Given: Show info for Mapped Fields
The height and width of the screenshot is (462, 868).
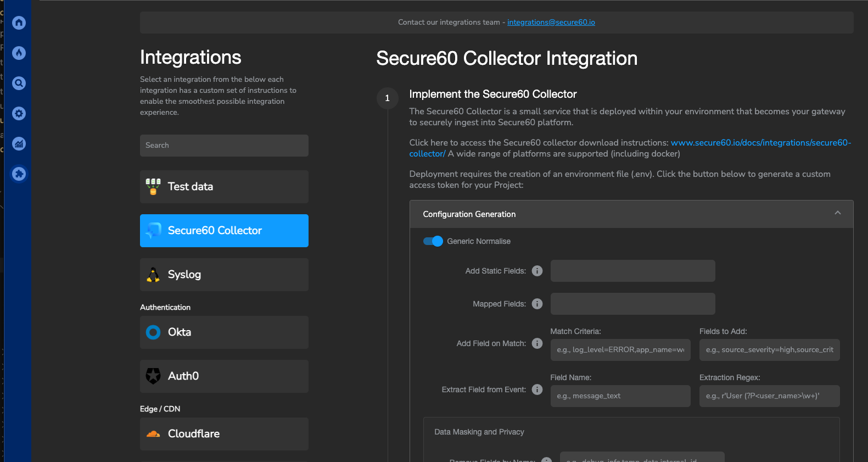Looking at the screenshot, I should coord(537,304).
